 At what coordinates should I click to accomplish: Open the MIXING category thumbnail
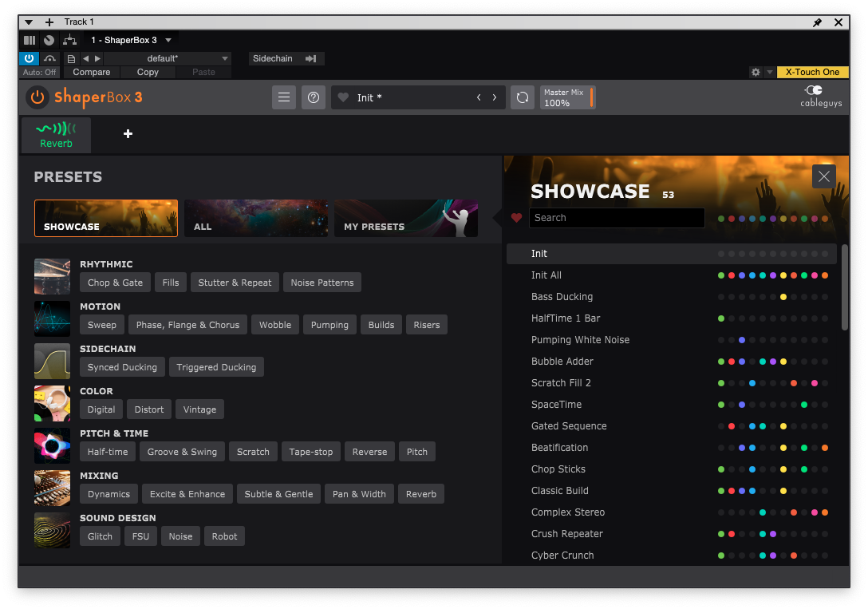52,488
